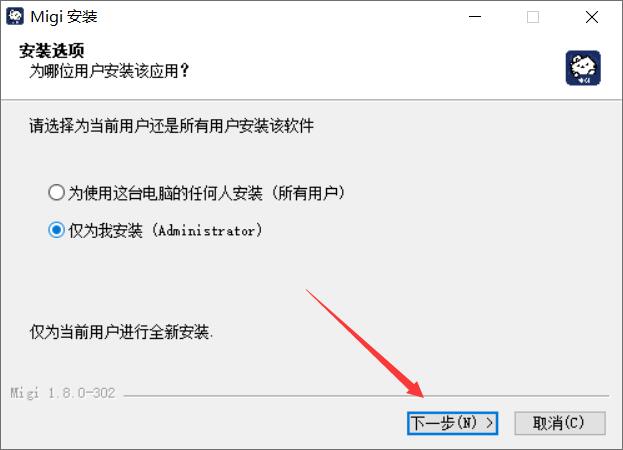Select the 所有用户 install radio button
The height and width of the screenshot is (450, 623).
click(x=56, y=193)
